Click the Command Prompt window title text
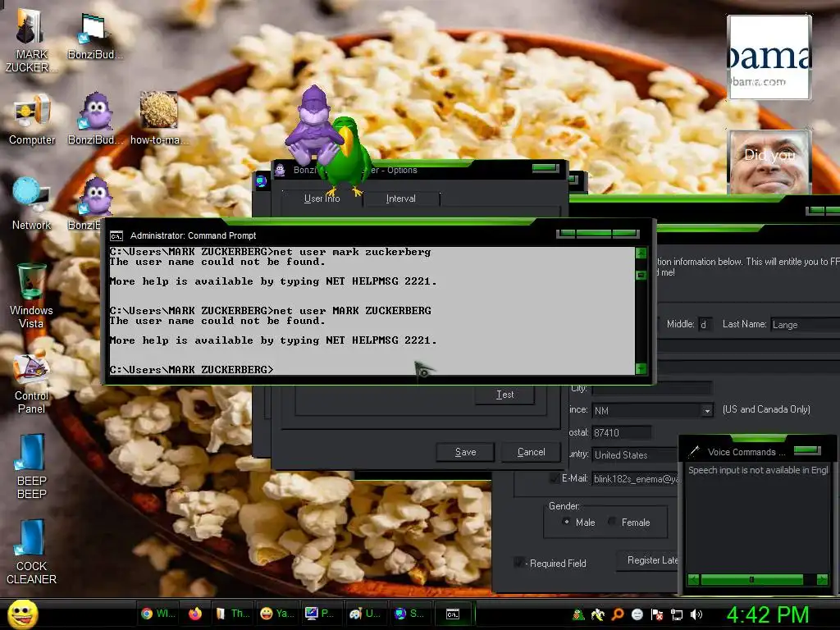 (x=193, y=235)
